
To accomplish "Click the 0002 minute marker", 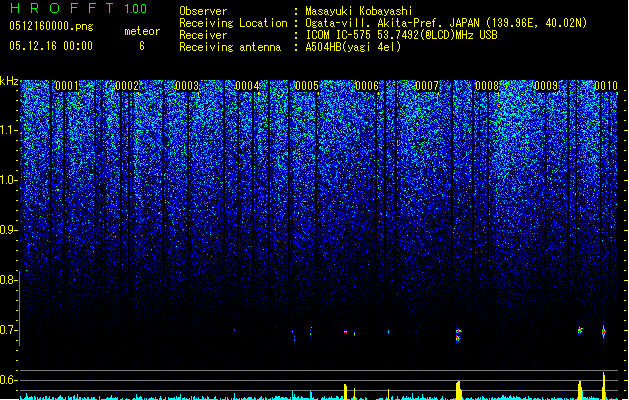I will point(127,86).
